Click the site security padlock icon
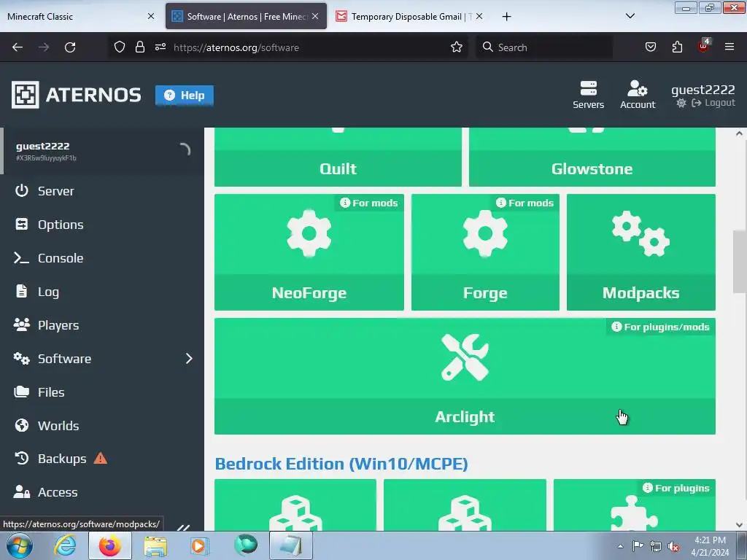747x560 pixels. click(x=139, y=47)
